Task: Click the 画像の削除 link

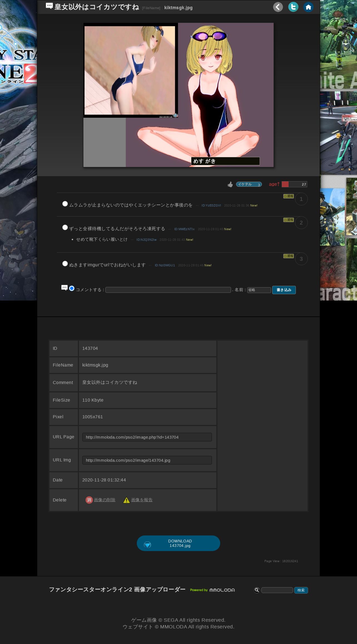Action: point(105,500)
